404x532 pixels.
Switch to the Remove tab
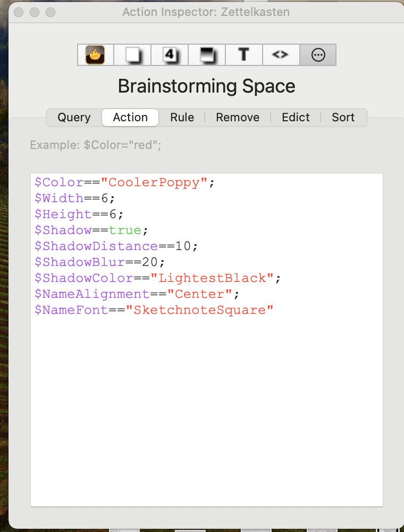[238, 118]
